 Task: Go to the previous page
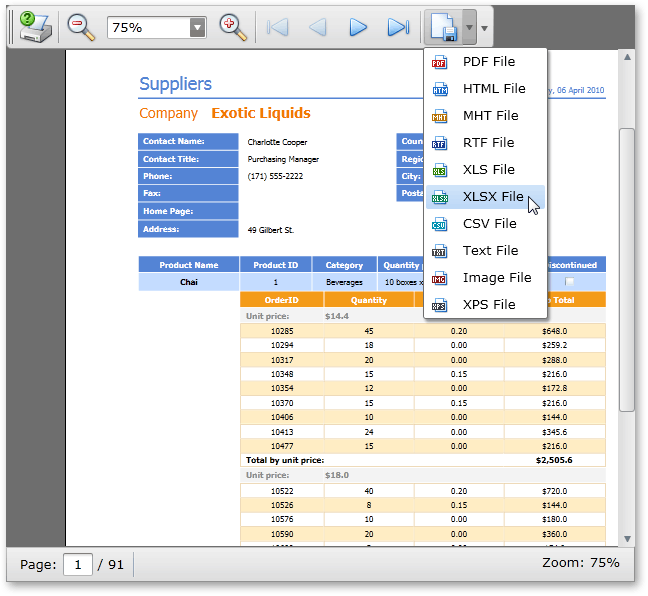[318, 27]
